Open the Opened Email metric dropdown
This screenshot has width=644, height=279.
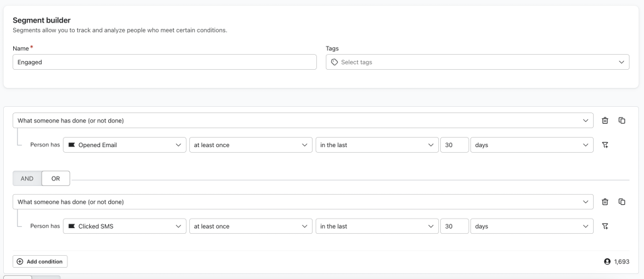tap(124, 145)
